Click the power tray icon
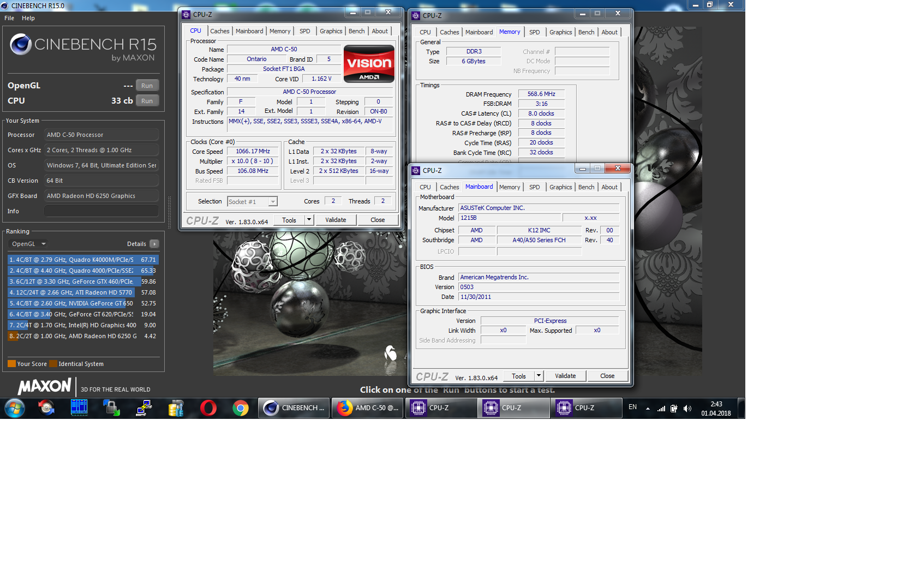Screen dimensions: 921x588 click(x=674, y=409)
